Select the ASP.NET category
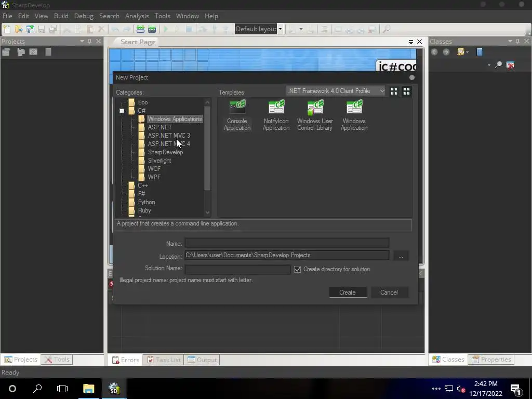 click(160, 127)
